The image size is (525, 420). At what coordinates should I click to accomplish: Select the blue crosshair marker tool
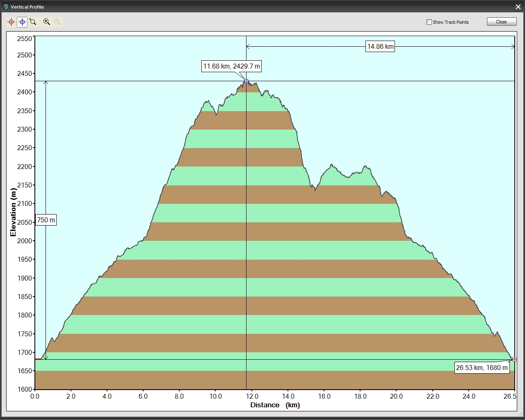(x=22, y=22)
